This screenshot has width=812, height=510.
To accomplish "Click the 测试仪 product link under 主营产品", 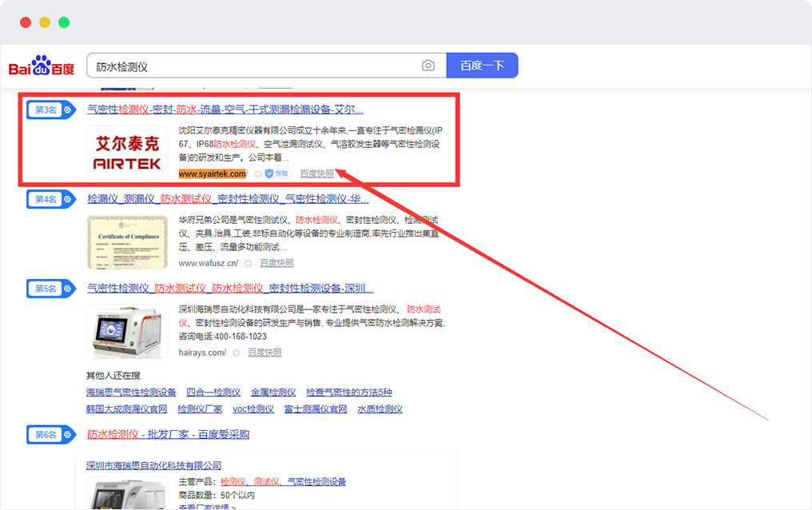I will pyautogui.click(x=267, y=482).
